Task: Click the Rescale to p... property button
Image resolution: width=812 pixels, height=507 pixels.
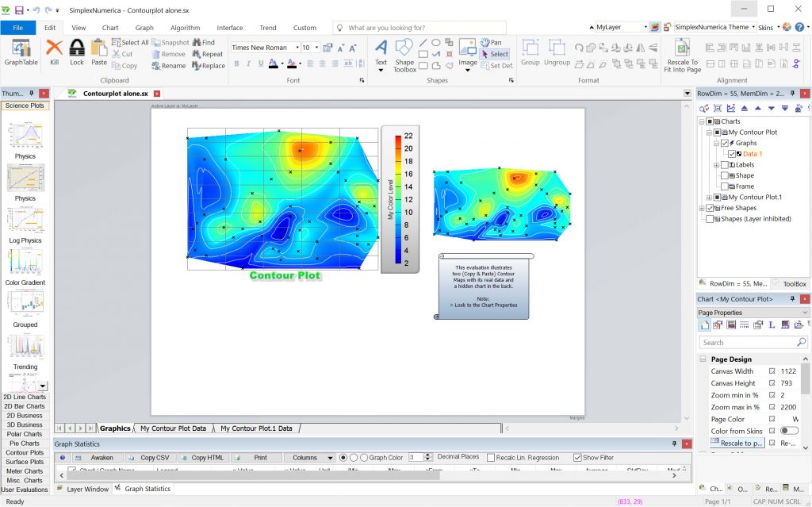Action: (x=737, y=443)
